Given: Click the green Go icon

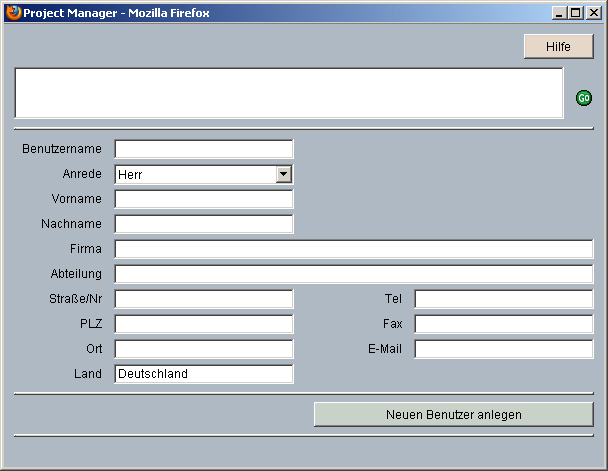Looking at the screenshot, I should [x=584, y=98].
